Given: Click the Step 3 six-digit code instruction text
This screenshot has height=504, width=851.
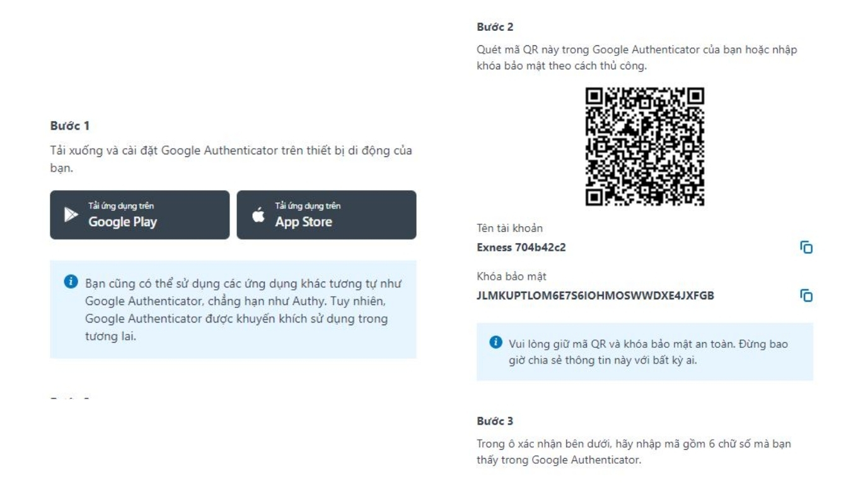Looking at the screenshot, I should (634, 452).
